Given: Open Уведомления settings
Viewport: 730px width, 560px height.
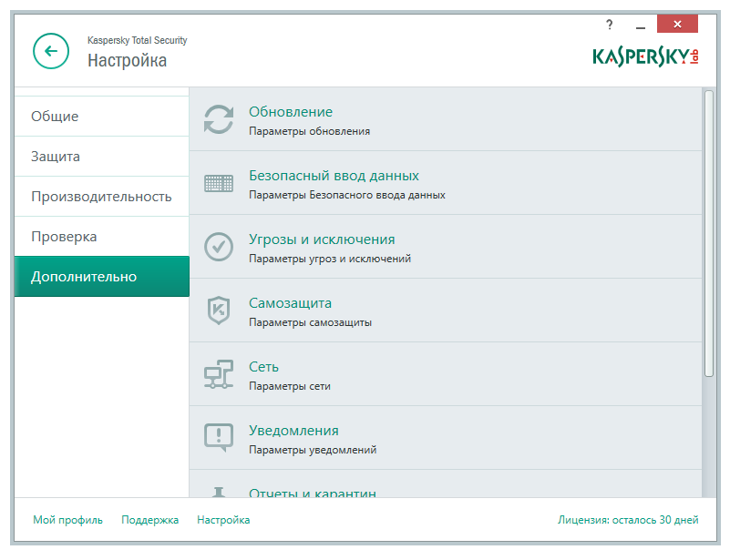Looking at the screenshot, I should coord(293,430).
